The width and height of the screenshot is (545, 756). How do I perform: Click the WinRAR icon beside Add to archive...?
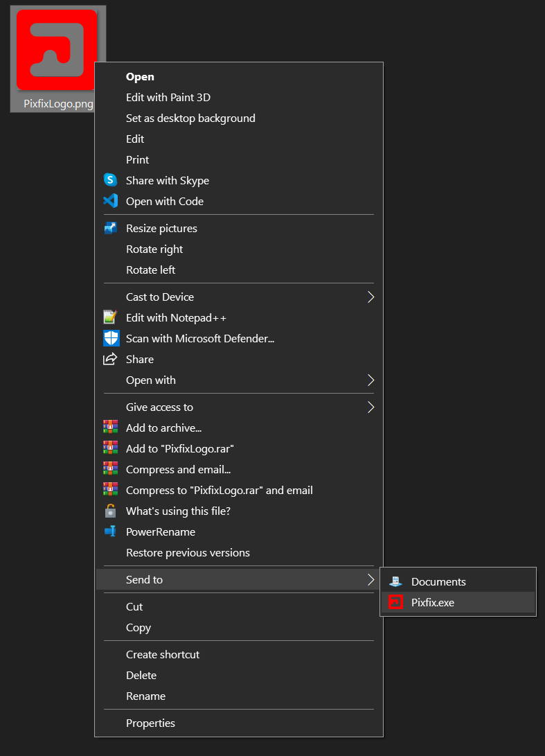coord(110,428)
